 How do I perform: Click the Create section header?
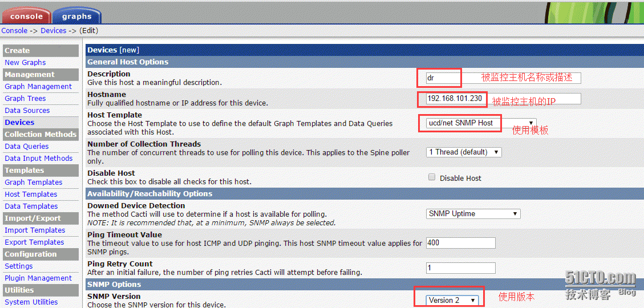(x=40, y=51)
